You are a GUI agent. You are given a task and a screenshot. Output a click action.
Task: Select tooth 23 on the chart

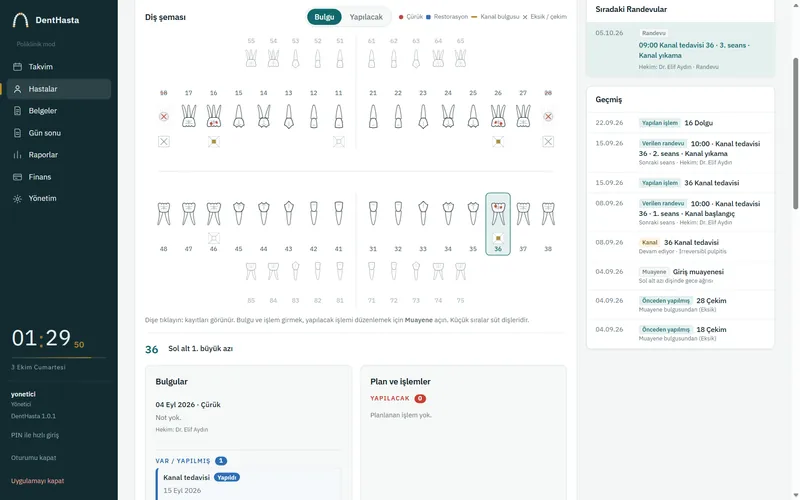(423, 116)
